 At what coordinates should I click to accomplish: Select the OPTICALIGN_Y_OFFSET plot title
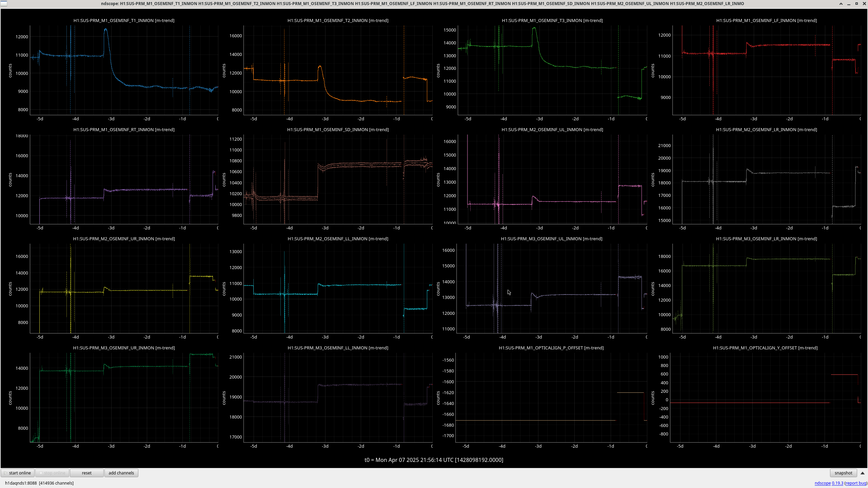click(765, 348)
